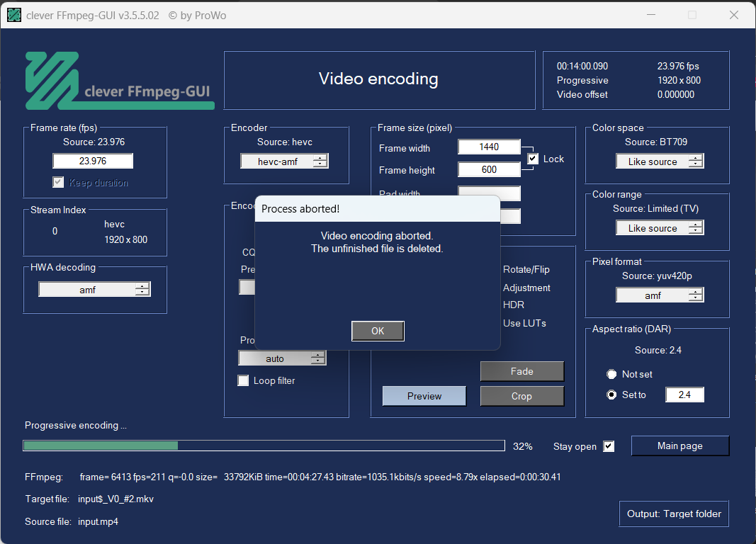
Task: Select the Not set aspect ratio option
Action: (x=611, y=375)
